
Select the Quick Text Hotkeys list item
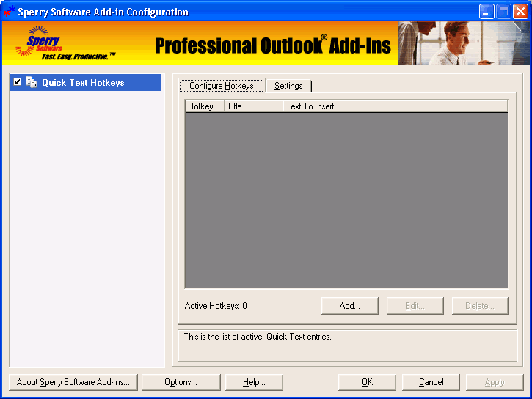tap(86, 82)
